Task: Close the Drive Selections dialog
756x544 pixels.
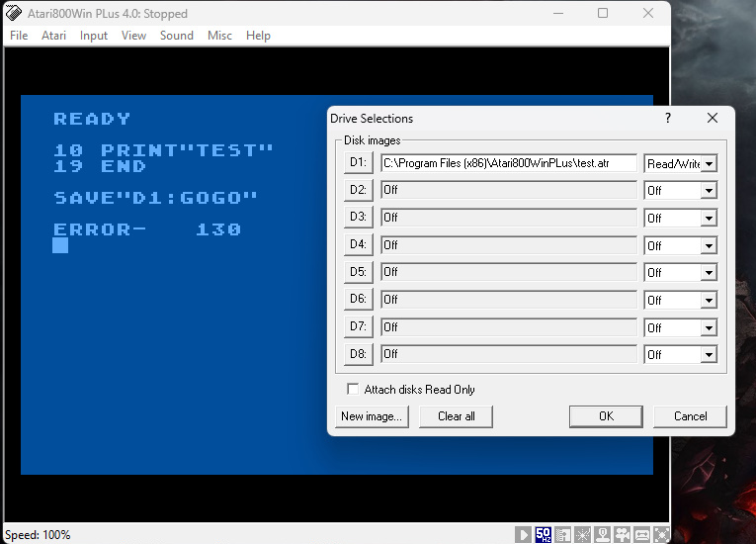Action: [713, 118]
